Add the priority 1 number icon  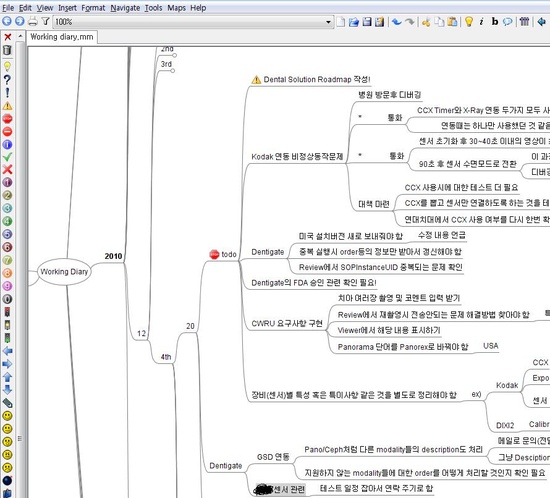(x=7, y=182)
